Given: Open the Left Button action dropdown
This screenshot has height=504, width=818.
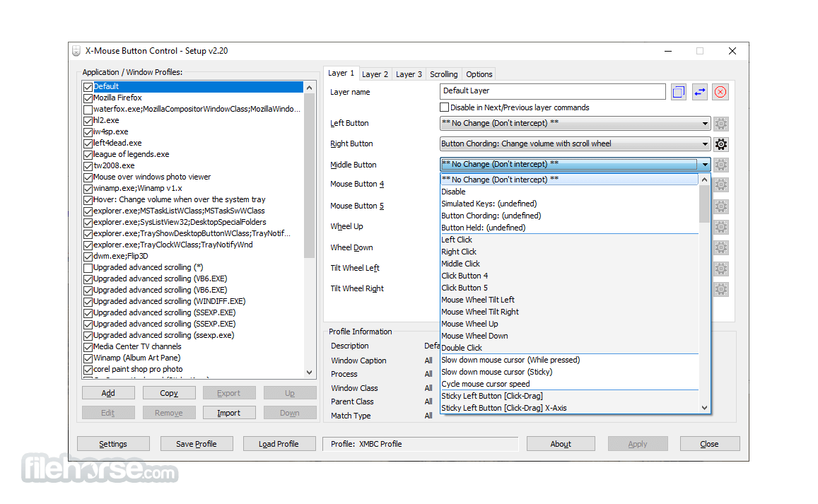Looking at the screenshot, I should pos(575,123).
